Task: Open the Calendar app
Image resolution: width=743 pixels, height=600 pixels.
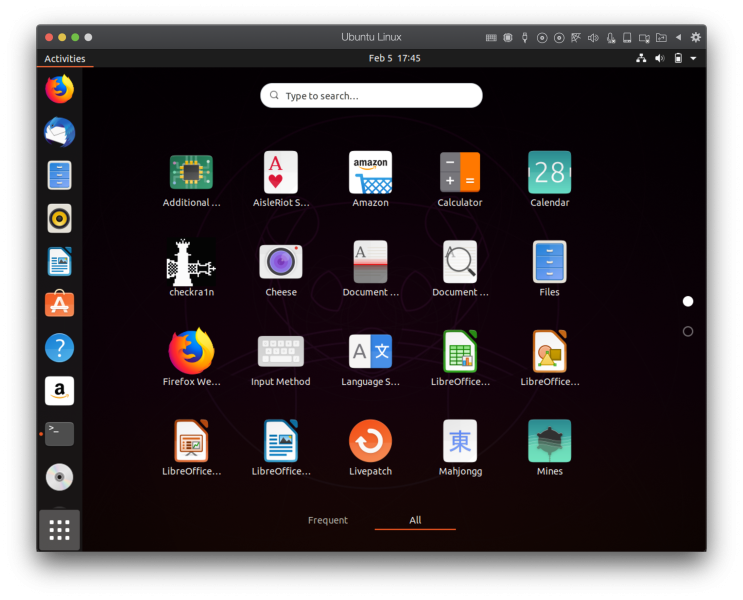Action: (549, 173)
